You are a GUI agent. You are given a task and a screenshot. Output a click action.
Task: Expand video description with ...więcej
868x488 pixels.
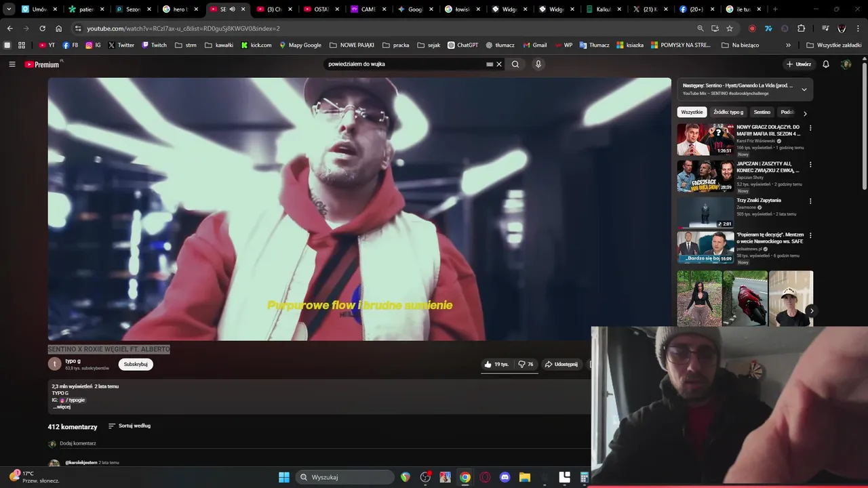[61, 407]
